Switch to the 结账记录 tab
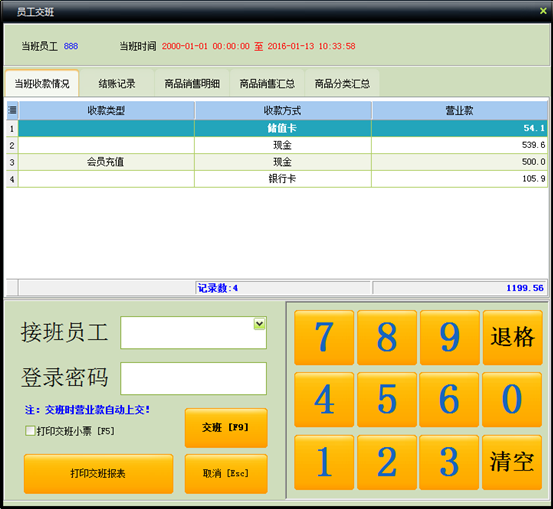553x509 pixels. (x=117, y=83)
